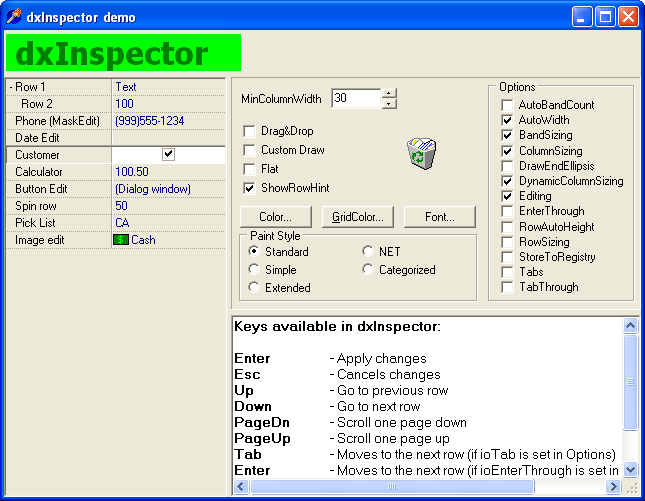Close the dxInspector demo window
Image resolution: width=645 pixels, height=501 pixels.
[629, 17]
